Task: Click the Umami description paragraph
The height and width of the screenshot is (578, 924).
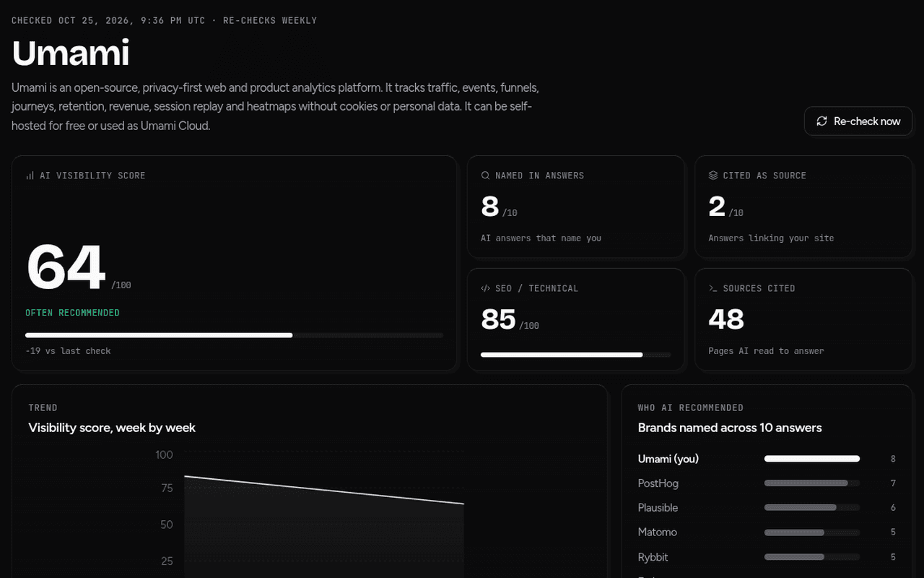Action: click(x=275, y=107)
